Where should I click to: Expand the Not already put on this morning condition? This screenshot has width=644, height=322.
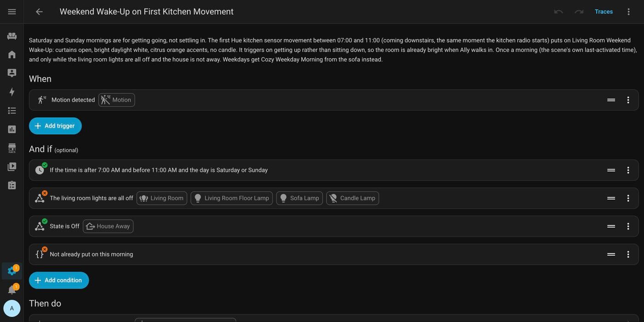click(x=334, y=254)
